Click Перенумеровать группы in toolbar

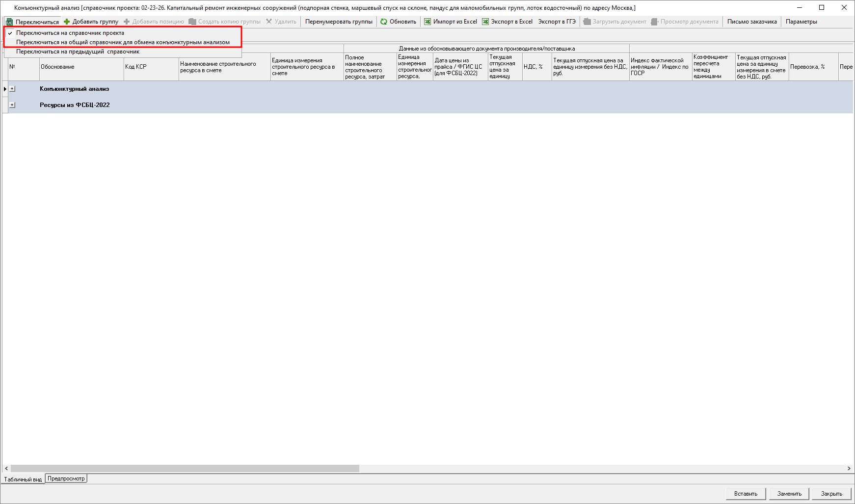point(339,22)
